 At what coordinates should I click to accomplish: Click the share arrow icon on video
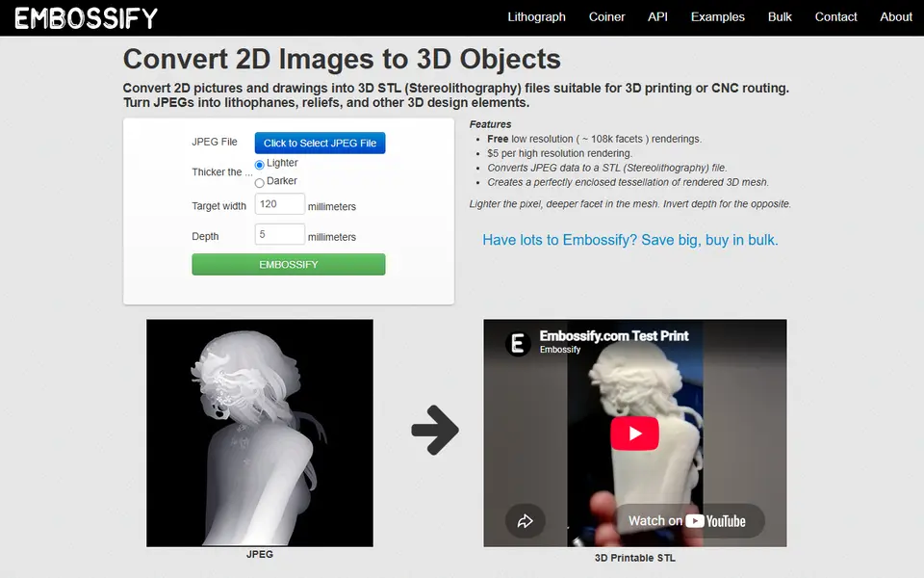(x=526, y=521)
